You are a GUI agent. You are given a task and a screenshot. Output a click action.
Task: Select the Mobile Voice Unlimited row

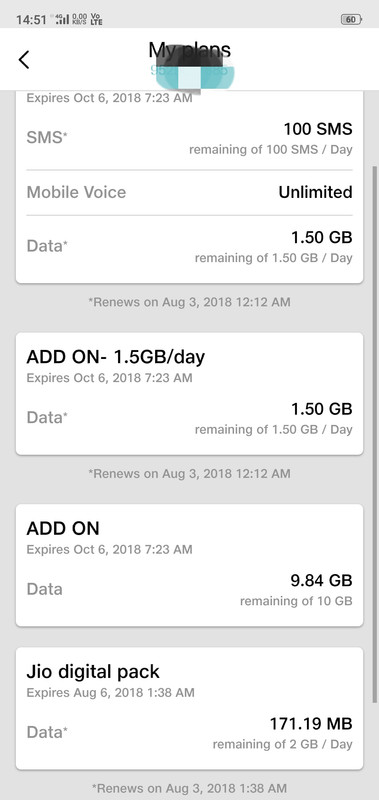click(x=189, y=192)
